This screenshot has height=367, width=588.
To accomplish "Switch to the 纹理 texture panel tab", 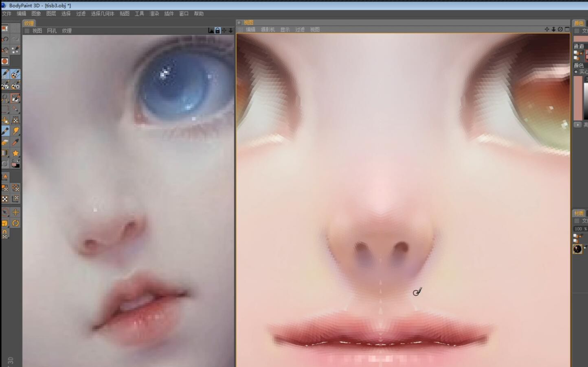I will [29, 23].
